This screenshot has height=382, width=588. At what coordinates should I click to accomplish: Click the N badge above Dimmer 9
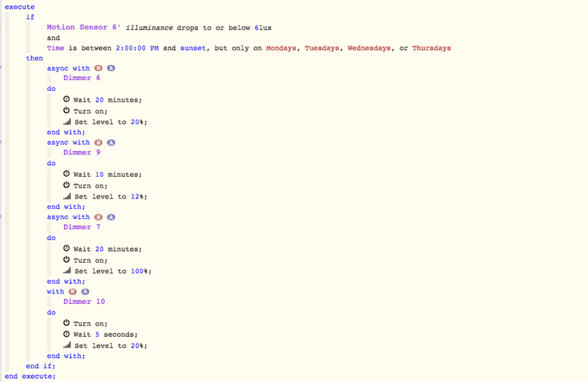pos(98,143)
